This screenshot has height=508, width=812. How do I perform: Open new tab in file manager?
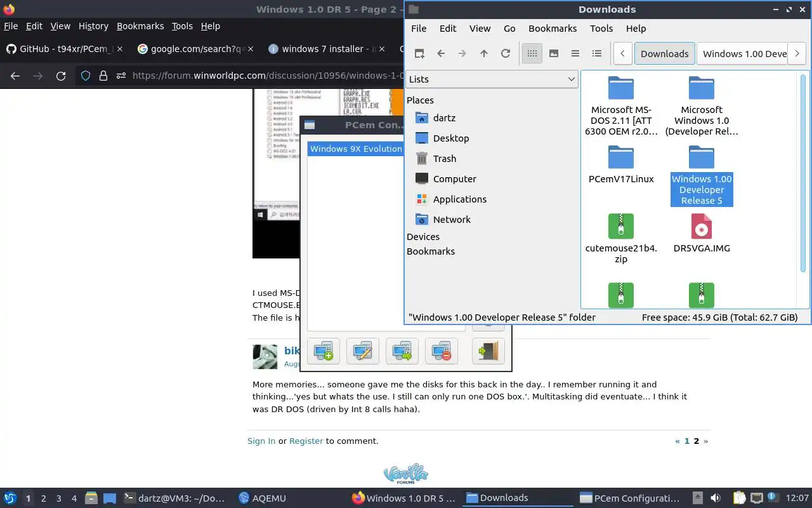pos(419,53)
